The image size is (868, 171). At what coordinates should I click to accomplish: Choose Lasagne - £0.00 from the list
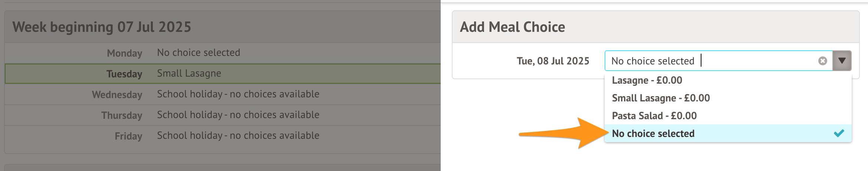point(647,80)
